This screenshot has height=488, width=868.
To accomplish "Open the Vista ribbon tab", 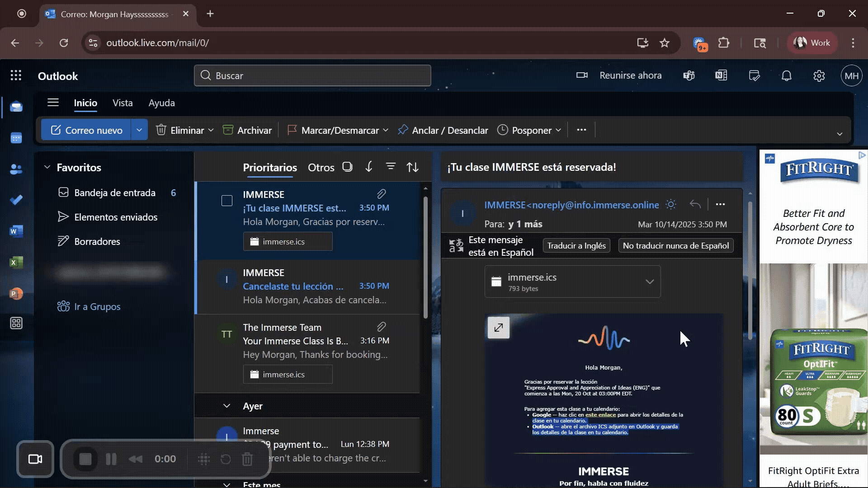I will (x=123, y=103).
